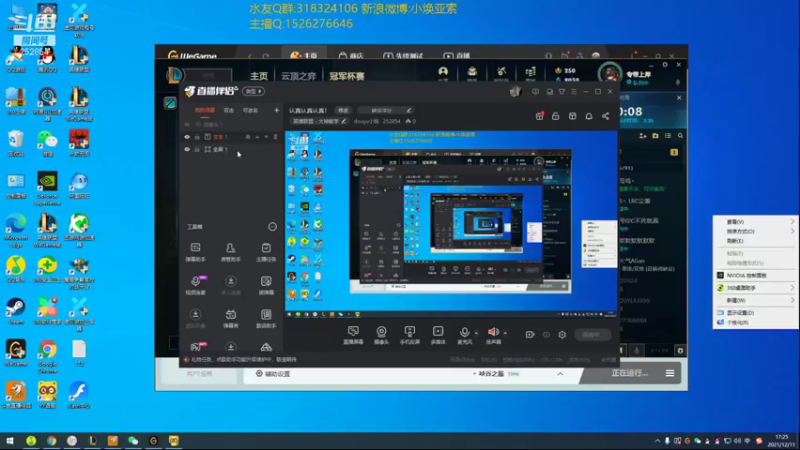The image size is (800, 450).
Task: Launch the 视频连麦 tool
Action: [195, 285]
